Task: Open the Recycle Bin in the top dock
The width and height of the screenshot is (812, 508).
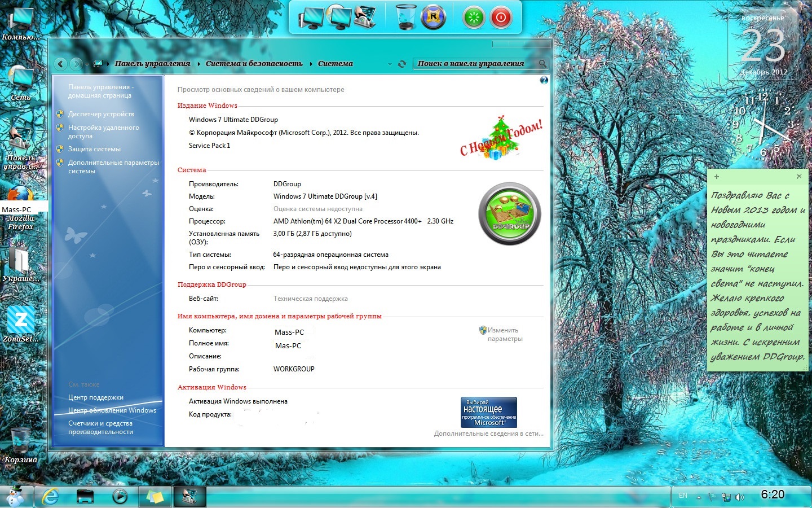Action: 405,17
